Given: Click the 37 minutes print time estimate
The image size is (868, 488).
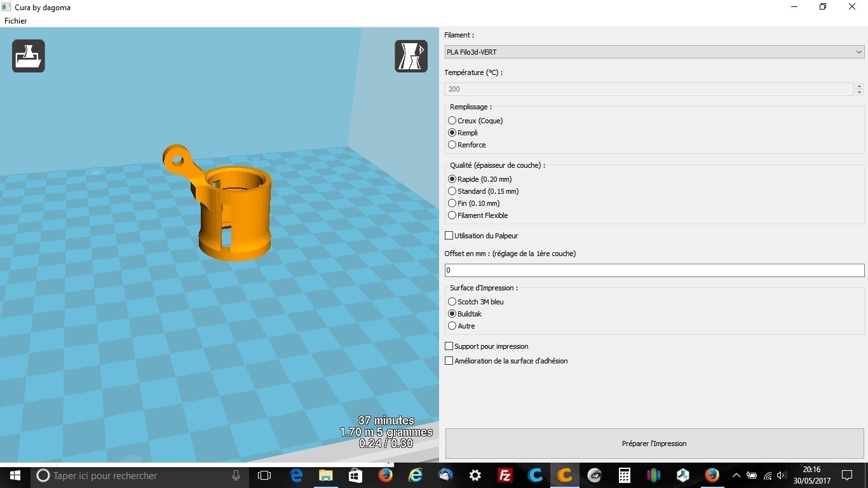Looking at the screenshot, I should tap(386, 421).
